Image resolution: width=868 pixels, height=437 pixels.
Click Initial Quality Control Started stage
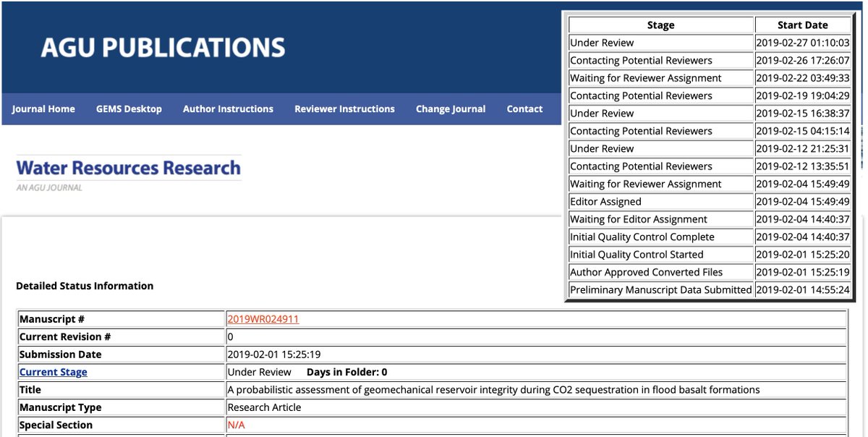point(637,255)
